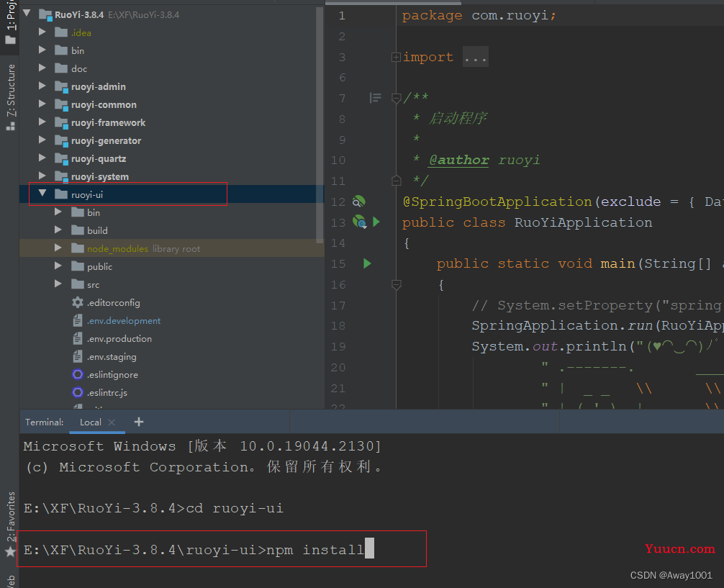Click the .env.development file icon
Image resolution: width=724 pixels, height=588 pixels.
(x=78, y=320)
